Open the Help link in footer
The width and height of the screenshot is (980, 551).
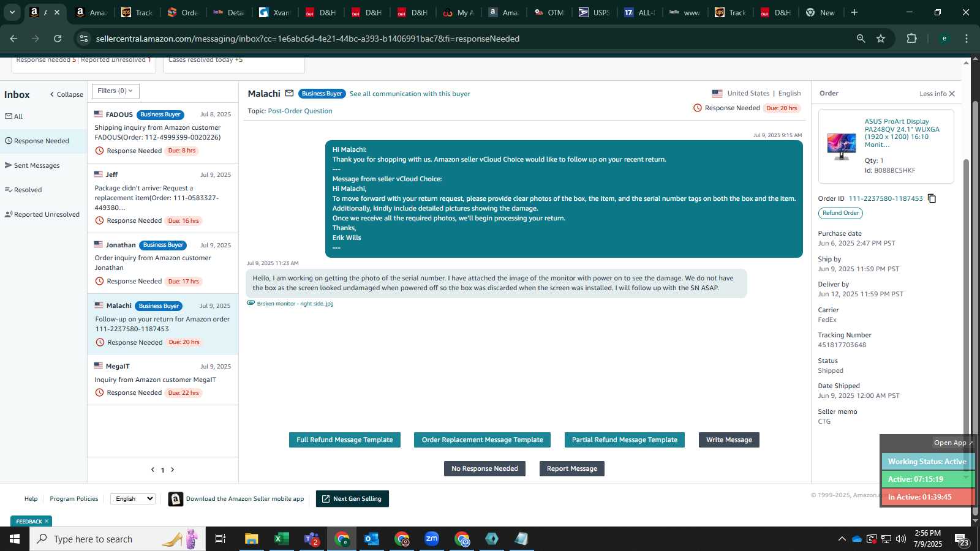tap(31, 499)
